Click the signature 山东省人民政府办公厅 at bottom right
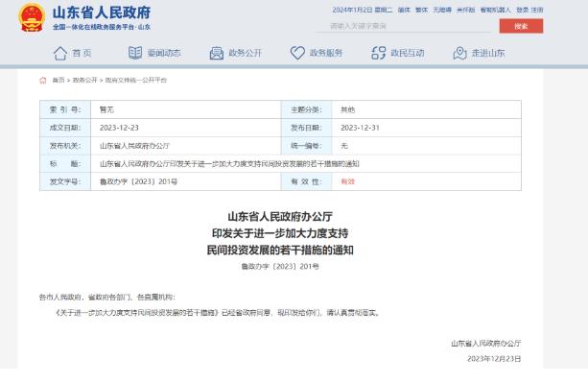 486,344
